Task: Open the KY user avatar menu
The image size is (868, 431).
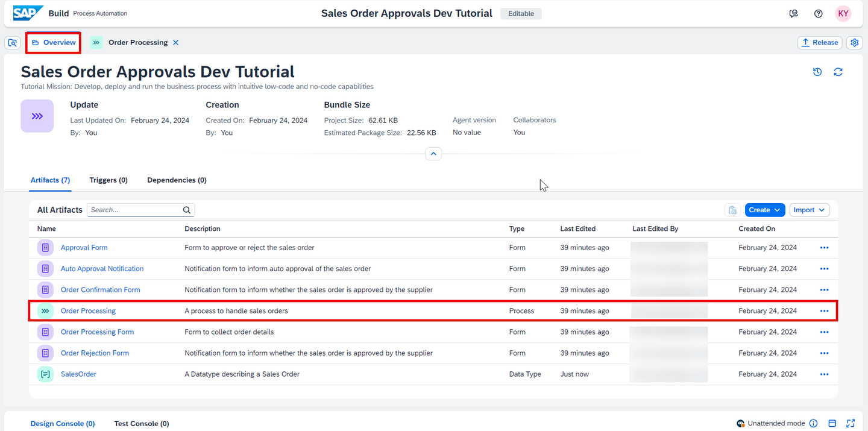Action: (x=843, y=13)
